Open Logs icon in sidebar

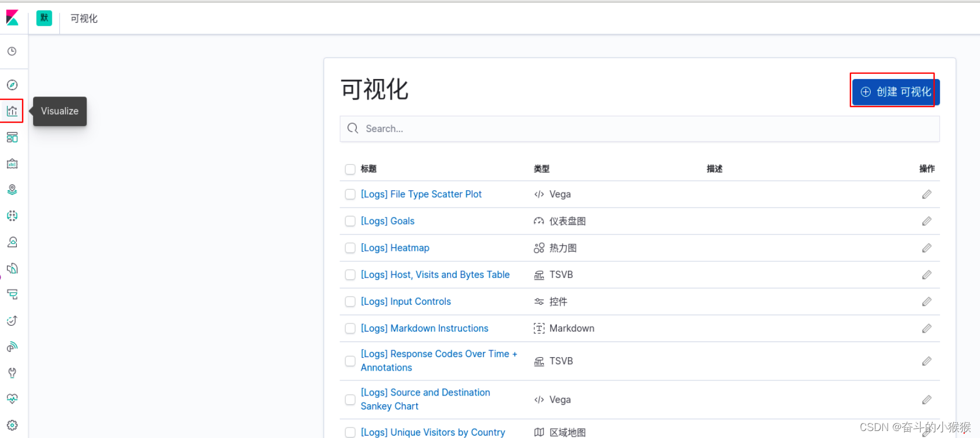coord(12,268)
